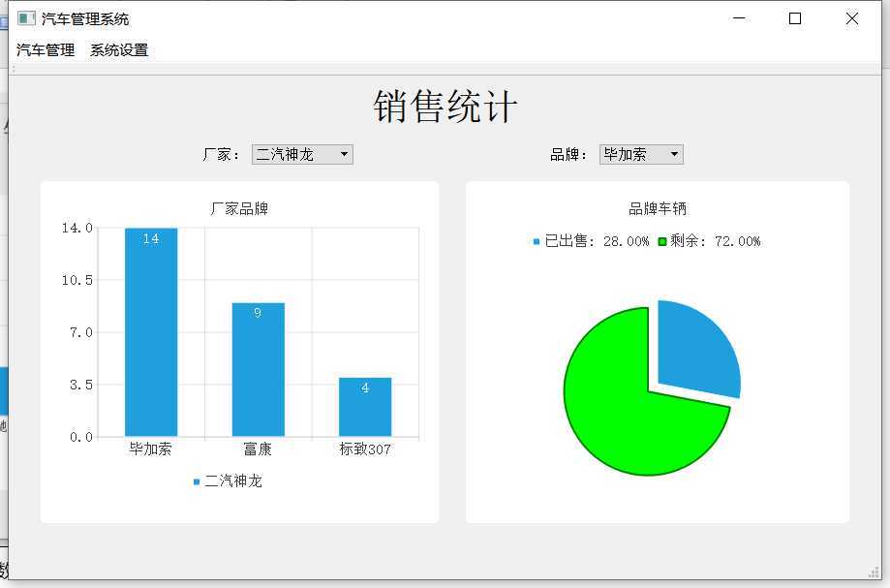Click the 毕加索 axis label
The width and height of the screenshot is (890, 588).
point(150,449)
